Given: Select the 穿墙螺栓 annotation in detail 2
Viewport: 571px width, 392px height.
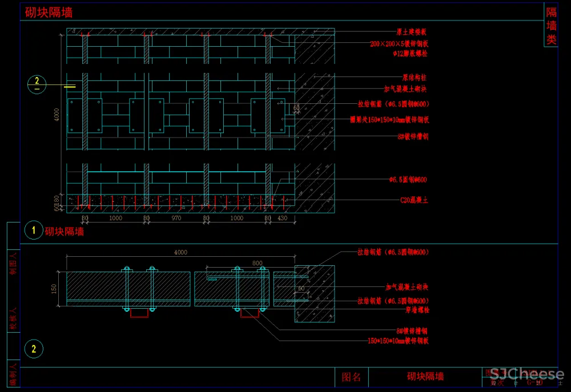Looking at the screenshot, I should coord(417,310).
